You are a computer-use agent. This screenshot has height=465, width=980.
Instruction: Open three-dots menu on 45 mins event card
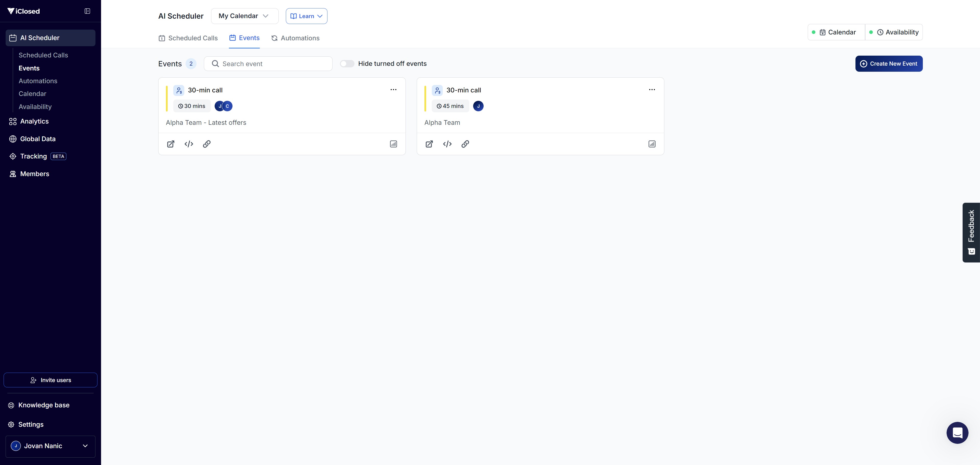pyautogui.click(x=652, y=90)
